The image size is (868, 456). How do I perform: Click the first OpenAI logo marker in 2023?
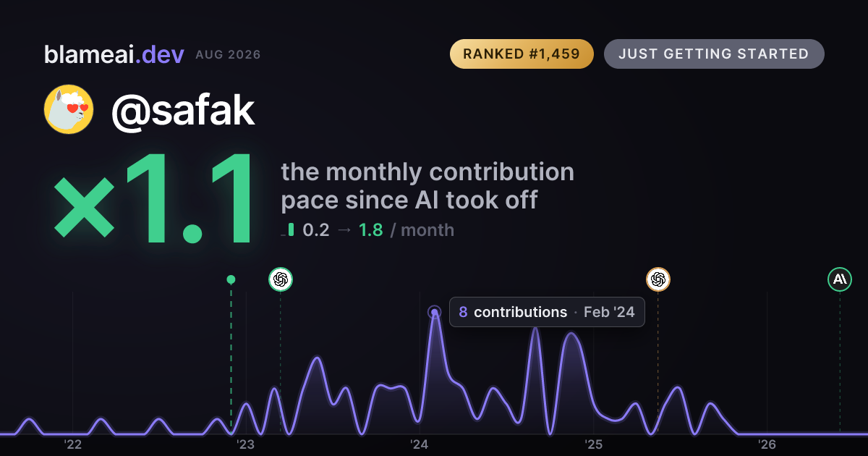pos(281,279)
